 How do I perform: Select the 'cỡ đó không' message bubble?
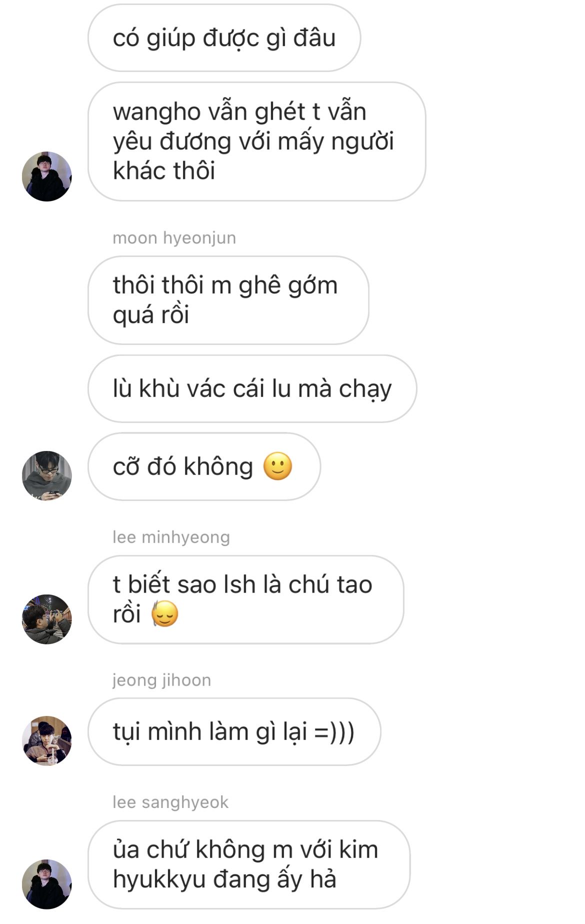pyautogui.click(x=204, y=466)
